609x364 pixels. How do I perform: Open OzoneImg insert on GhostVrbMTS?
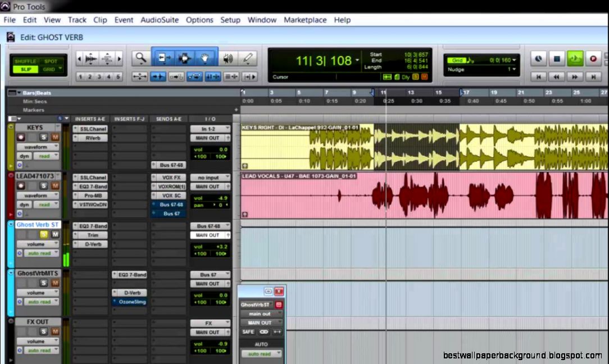click(130, 302)
